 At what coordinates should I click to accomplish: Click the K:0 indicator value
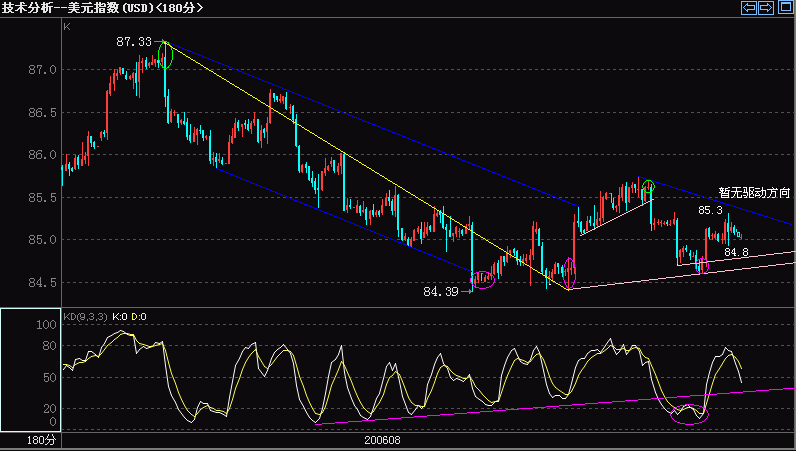[x=120, y=317]
